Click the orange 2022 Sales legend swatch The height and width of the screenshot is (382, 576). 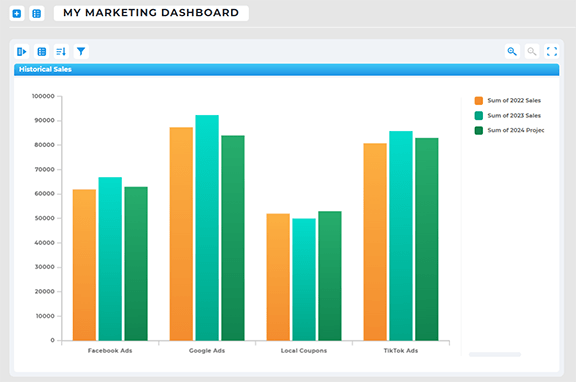click(x=479, y=101)
